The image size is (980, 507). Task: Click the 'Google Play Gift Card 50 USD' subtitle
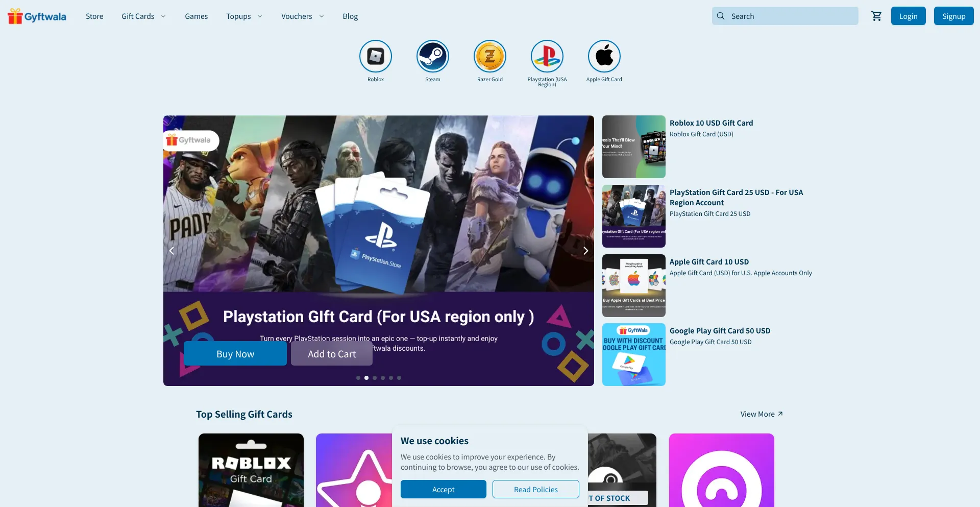710,342
